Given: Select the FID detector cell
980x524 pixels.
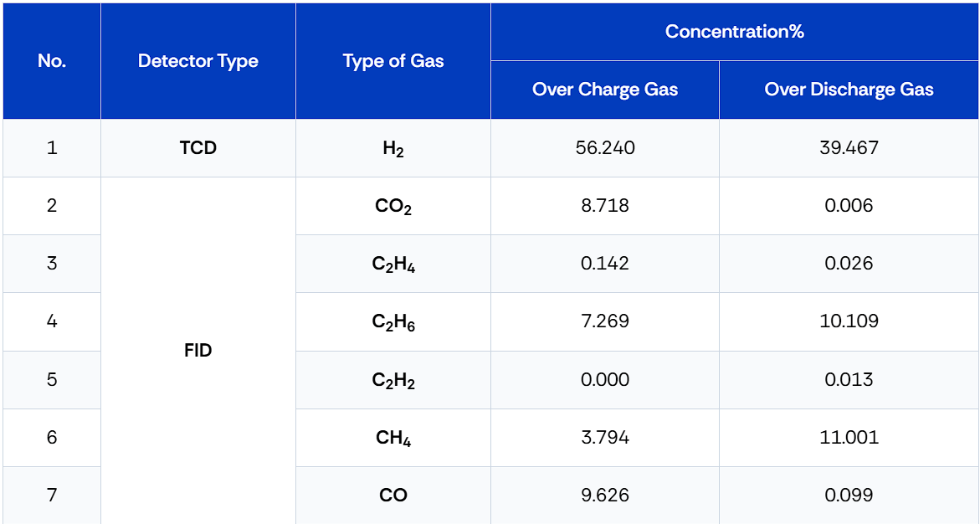Looking at the screenshot, I should (x=198, y=351).
